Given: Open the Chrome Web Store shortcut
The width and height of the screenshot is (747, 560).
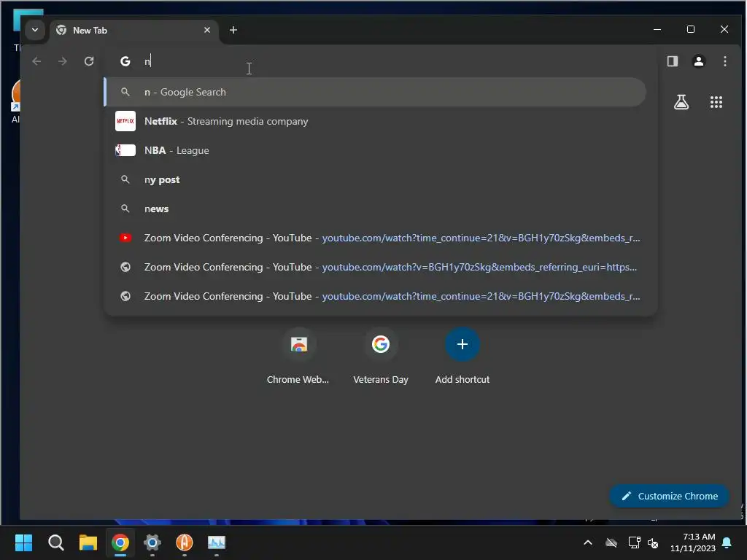Looking at the screenshot, I should coord(298,356).
